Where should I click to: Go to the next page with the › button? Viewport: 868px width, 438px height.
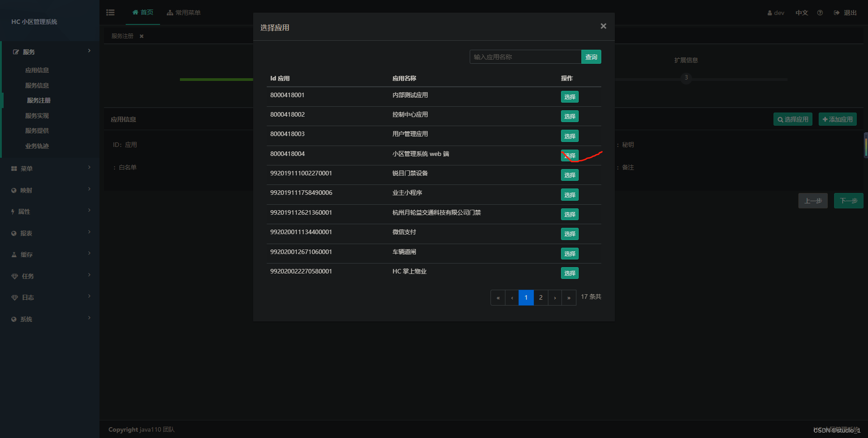coord(555,297)
